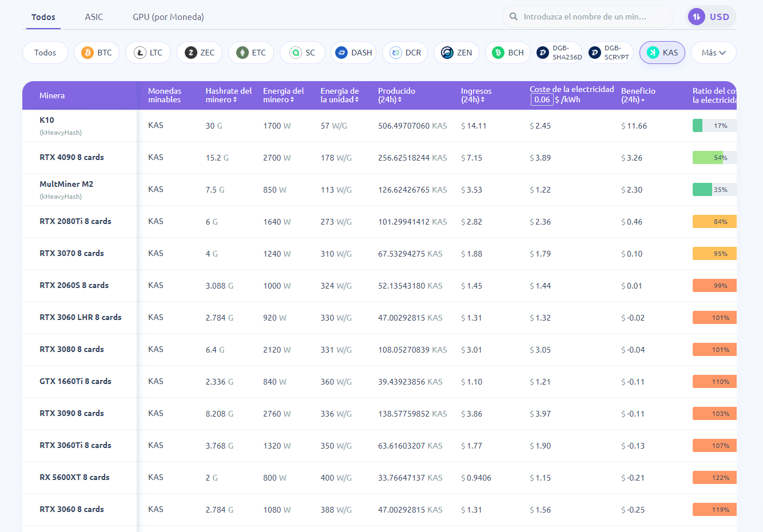Click the Monedas minables column header

(164, 95)
